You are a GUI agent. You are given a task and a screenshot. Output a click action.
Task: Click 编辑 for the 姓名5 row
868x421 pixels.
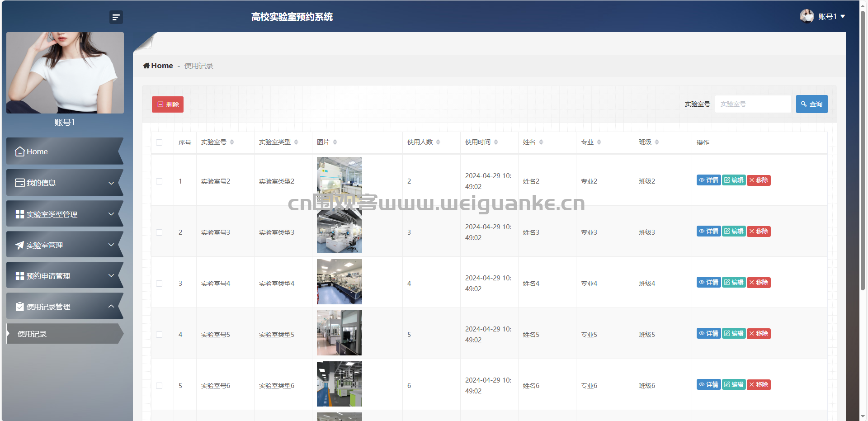coord(734,333)
